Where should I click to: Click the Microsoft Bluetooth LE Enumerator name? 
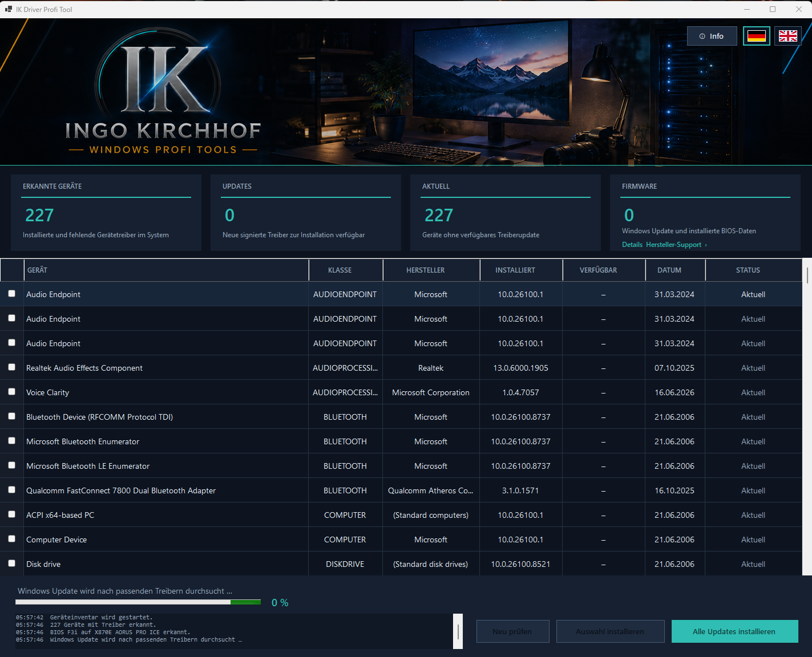[x=88, y=466]
